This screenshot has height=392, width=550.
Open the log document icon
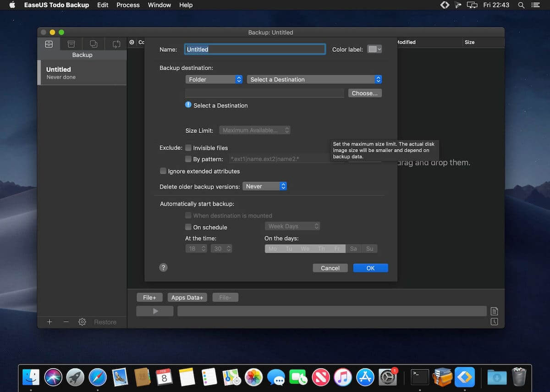494,311
